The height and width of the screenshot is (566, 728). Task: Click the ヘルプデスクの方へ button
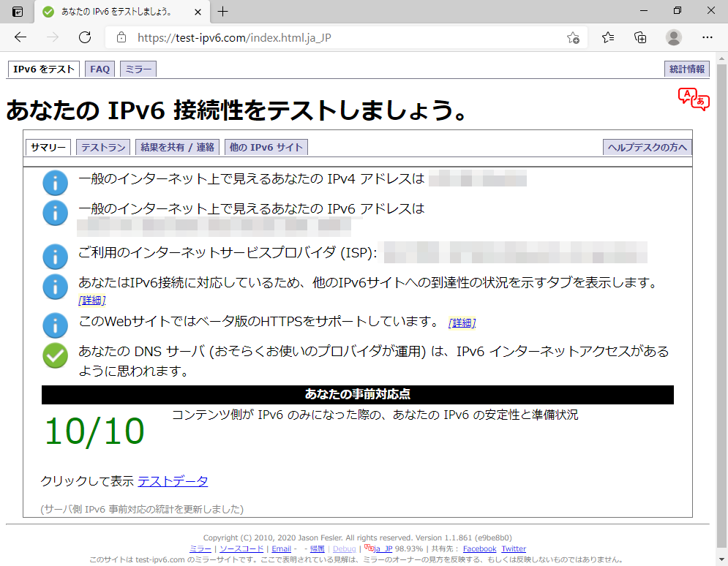click(647, 147)
